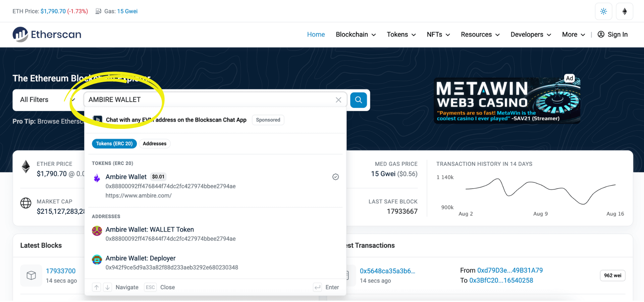Click the verified checkmark next to Ambire Wallet token
Screen dimensions: 644x302
[335, 177]
